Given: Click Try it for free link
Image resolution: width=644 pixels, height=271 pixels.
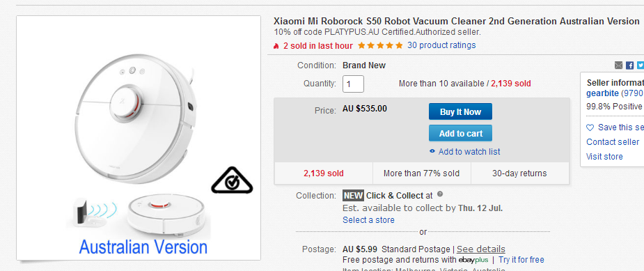Looking at the screenshot, I should pyautogui.click(x=521, y=260).
